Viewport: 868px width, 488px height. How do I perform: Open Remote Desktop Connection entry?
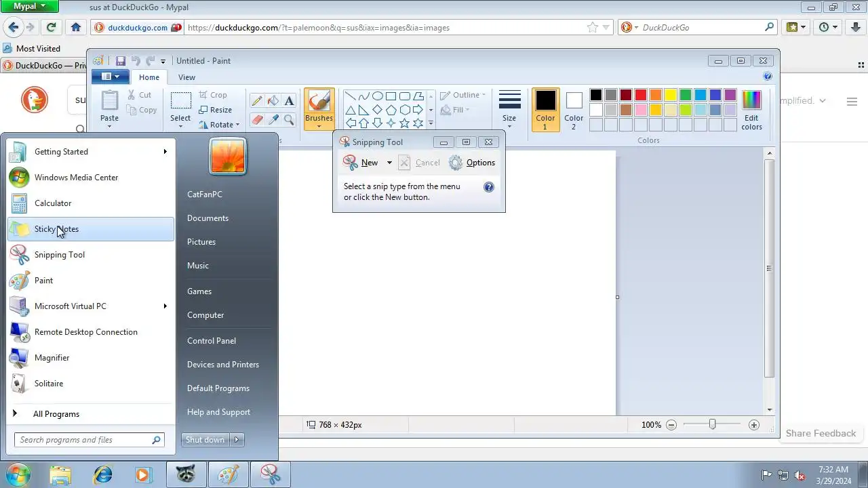coord(91,332)
